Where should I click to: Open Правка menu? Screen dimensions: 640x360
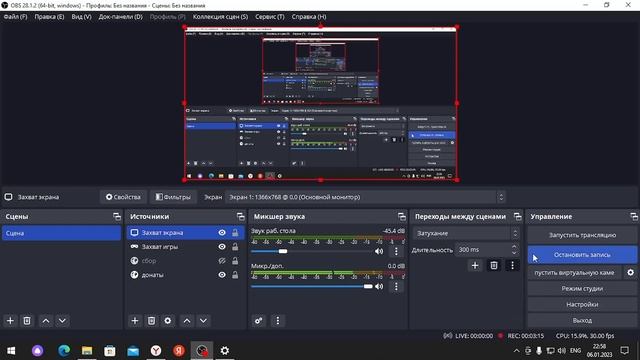click(x=49, y=17)
